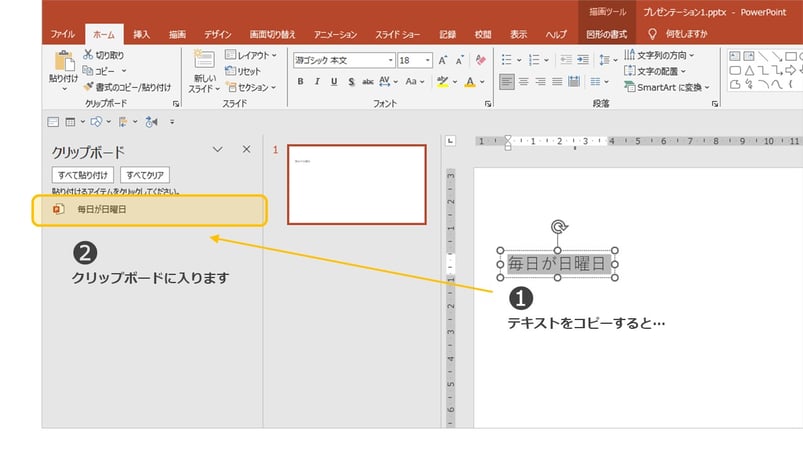Open the font group dialog launcher
Image resolution: width=803 pixels, height=451 pixels.
pos(488,103)
